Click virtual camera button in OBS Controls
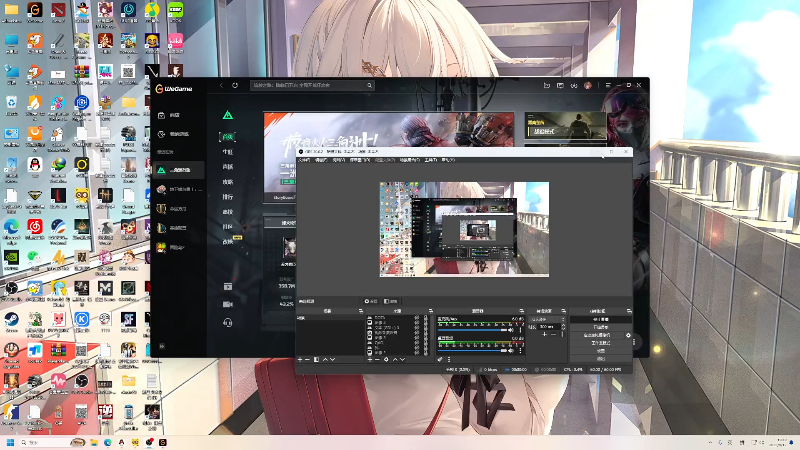 [597, 335]
